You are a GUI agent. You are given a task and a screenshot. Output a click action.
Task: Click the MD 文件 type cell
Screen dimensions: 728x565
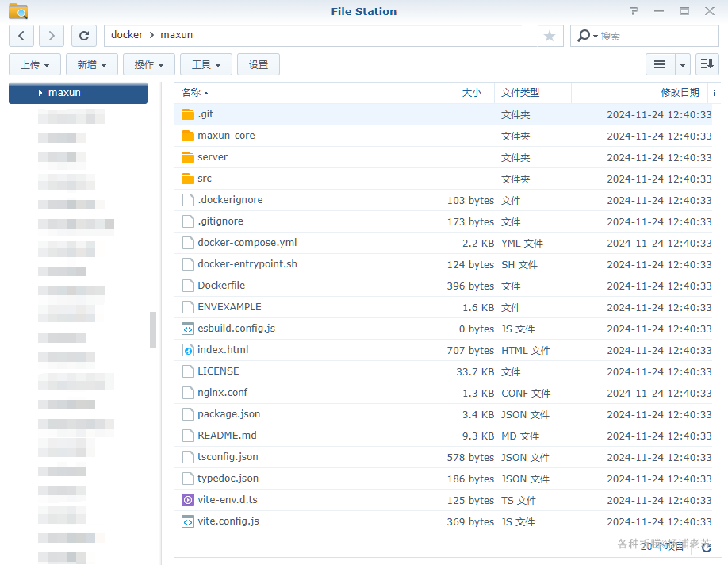(520, 436)
